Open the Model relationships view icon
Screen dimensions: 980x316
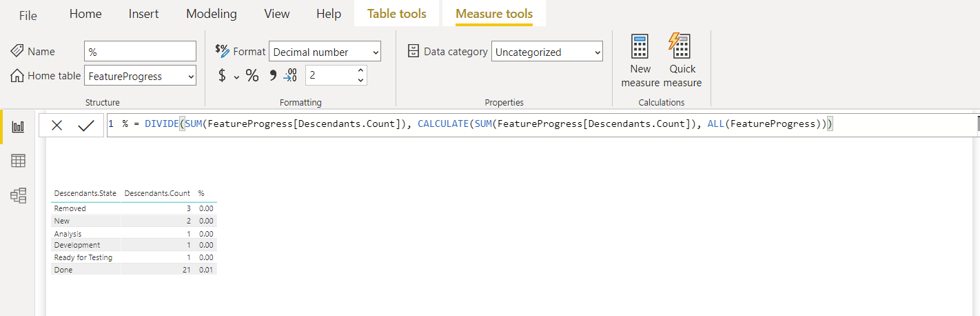(19, 195)
